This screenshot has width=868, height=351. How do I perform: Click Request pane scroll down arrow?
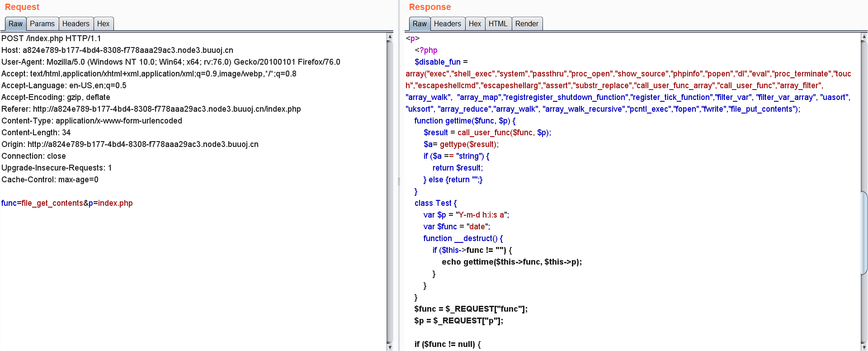[x=390, y=347]
